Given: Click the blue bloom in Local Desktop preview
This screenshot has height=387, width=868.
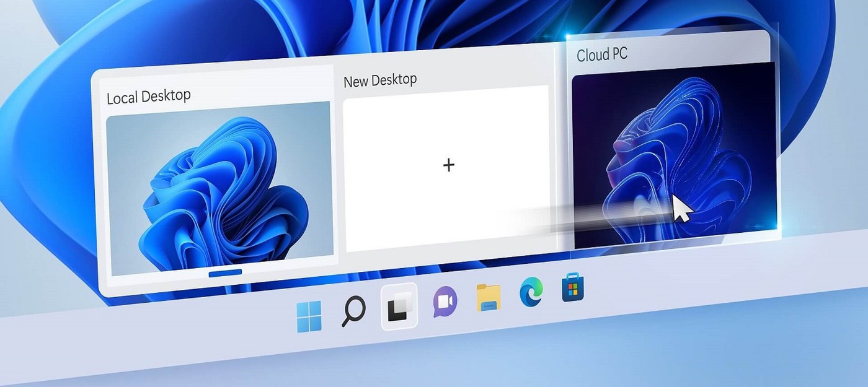Looking at the screenshot, I should point(223,198).
